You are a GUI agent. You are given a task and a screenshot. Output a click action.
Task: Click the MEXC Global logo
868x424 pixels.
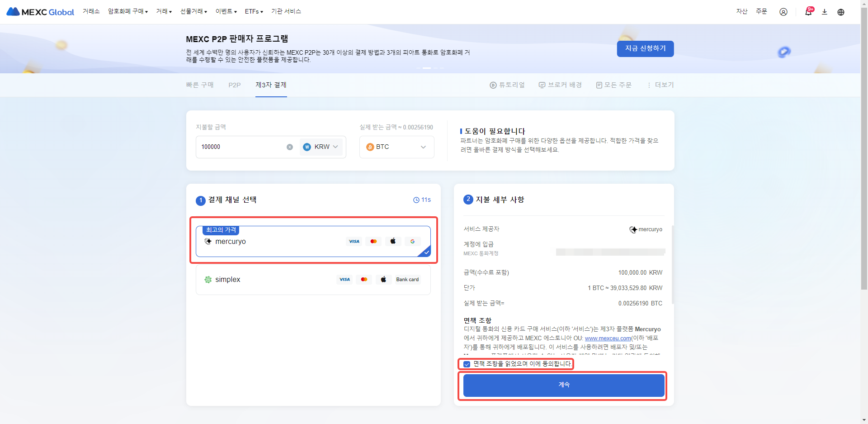click(x=40, y=12)
